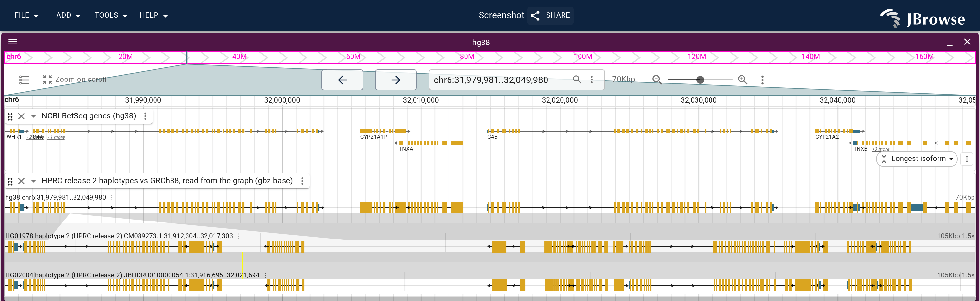Screen dimensions: 980x301
Task: Click the zoom out magnifier icon
Action: (657, 80)
